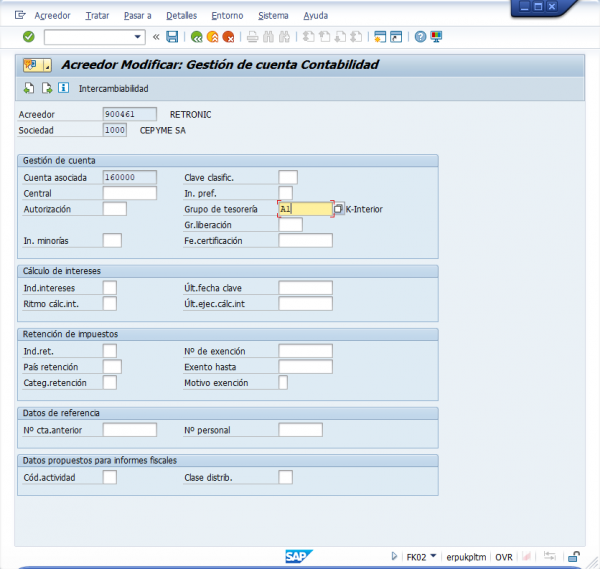Open the Pasar a menu
This screenshot has width=600, height=569.
137,16
